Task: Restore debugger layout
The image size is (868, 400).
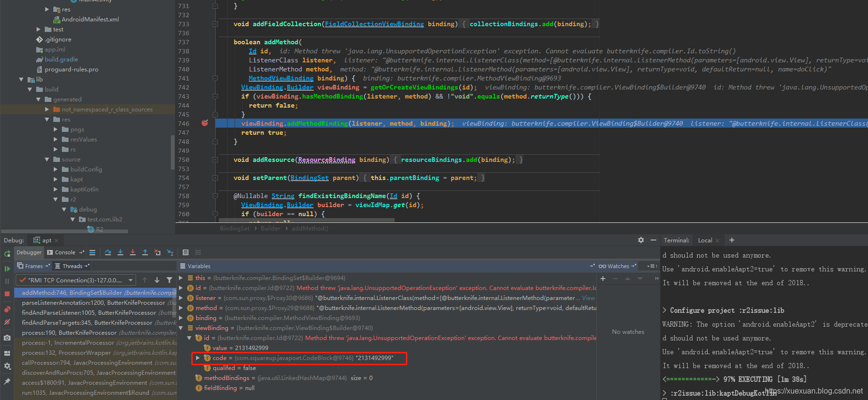Action: click(7, 353)
